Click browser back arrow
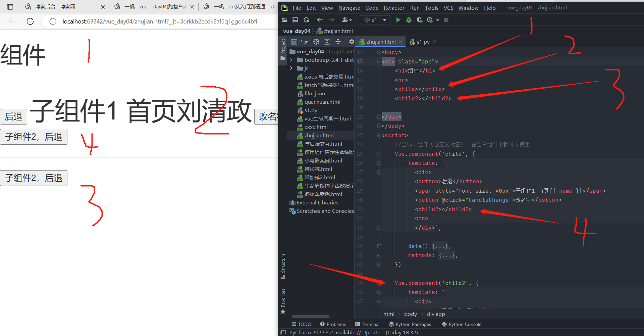644x336 pixels. pyautogui.click(x=12, y=21)
